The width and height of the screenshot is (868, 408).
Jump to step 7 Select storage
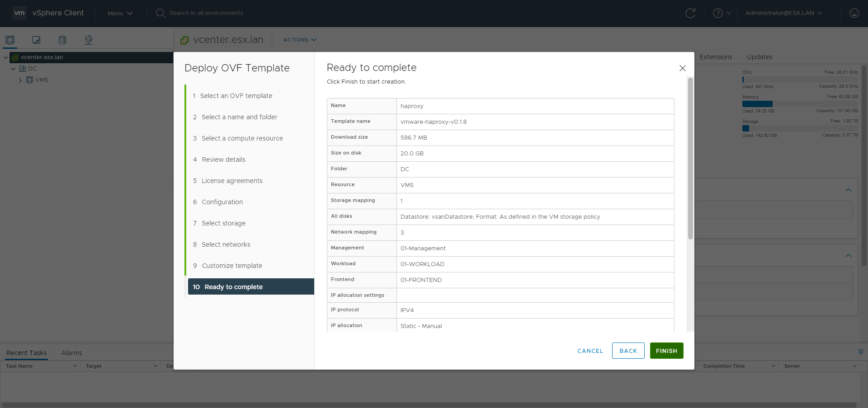pyautogui.click(x=223, y=223)
